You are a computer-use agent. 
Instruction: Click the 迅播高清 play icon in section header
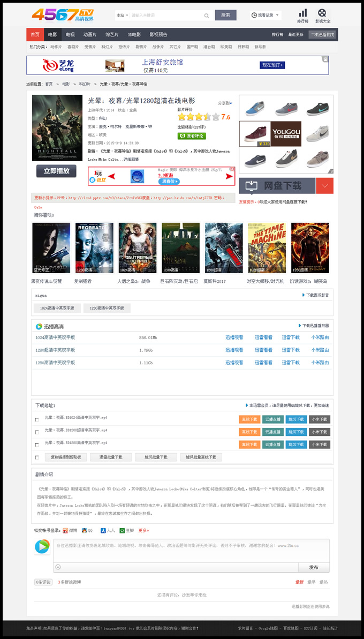[x=39, y=326]
